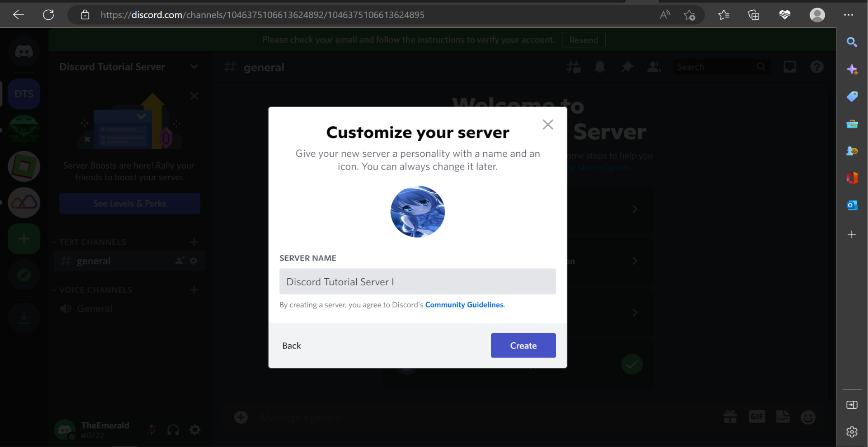
Task: Click the Back button in dialog
Action: click(291, 345)
